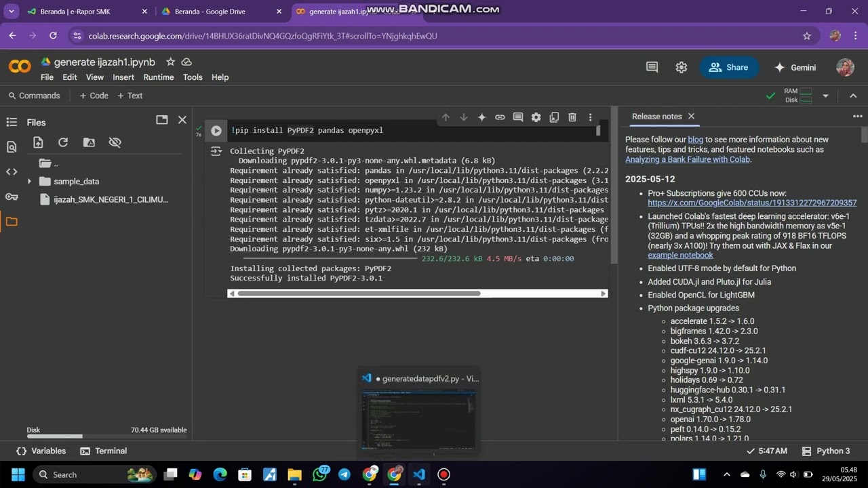
Task: Close the Release notes tab
Action: click(691, 117)
